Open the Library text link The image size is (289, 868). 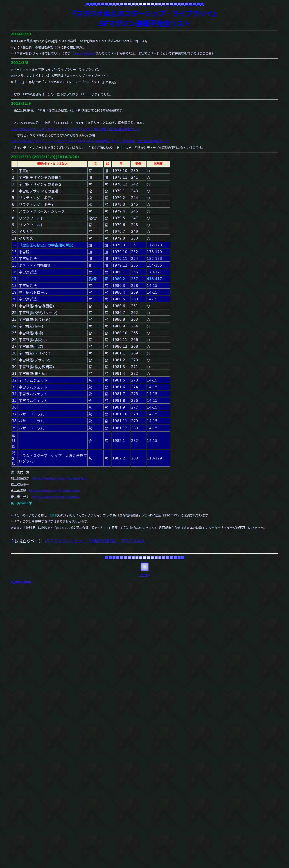pyautogui.click(x=144, y=575)
